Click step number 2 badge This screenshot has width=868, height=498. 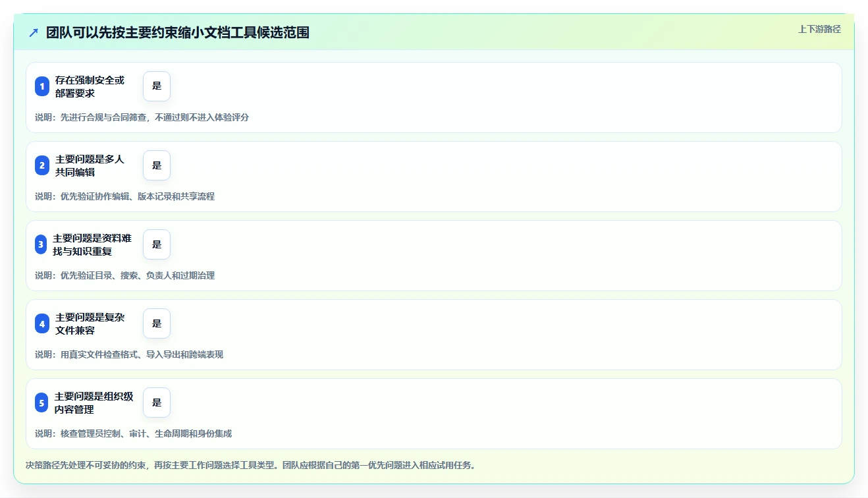[x=42, y=165]
